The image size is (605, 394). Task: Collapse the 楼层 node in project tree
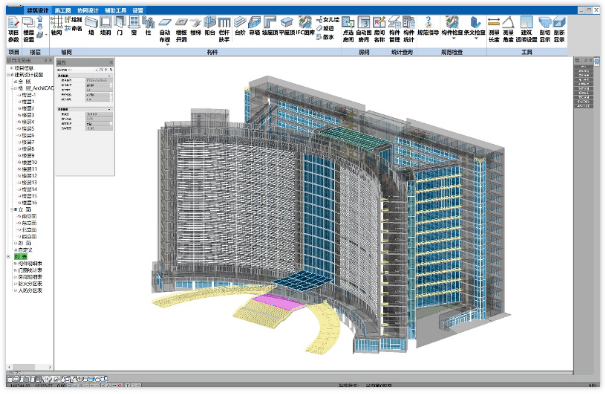pyautogui.click(x=12, y=88)
